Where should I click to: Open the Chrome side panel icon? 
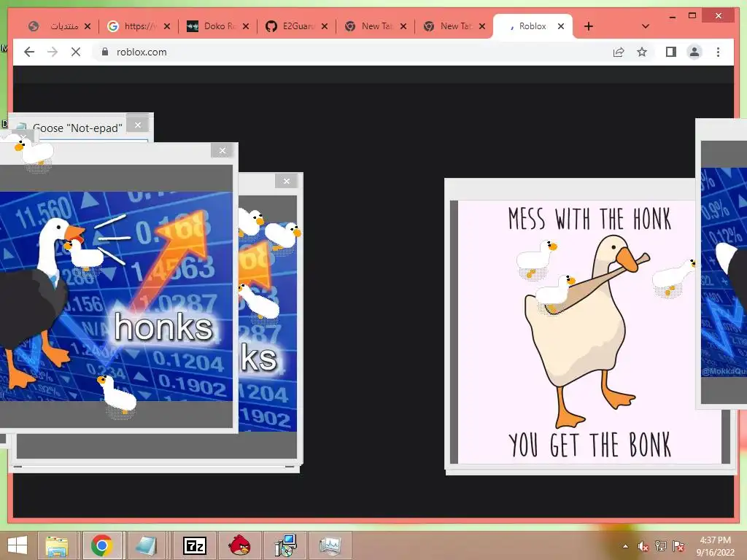click(x=671, y=52)
